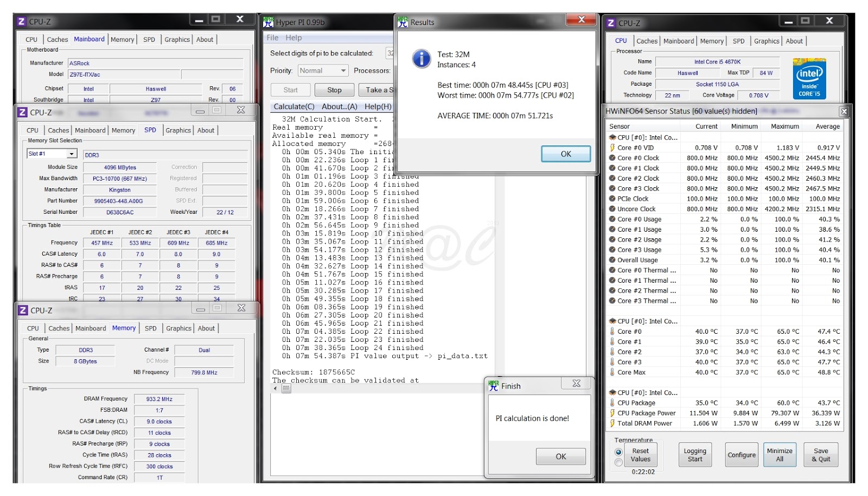Click the CPU-Z logo in the SPD-tab window title bar
This screenshot has width=868, height=496.
(23, 112)
